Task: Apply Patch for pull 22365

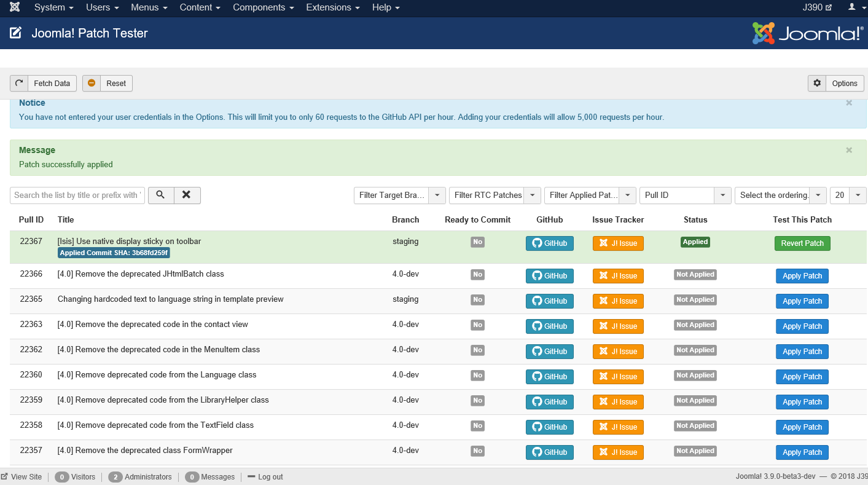Action: [802, 301]
